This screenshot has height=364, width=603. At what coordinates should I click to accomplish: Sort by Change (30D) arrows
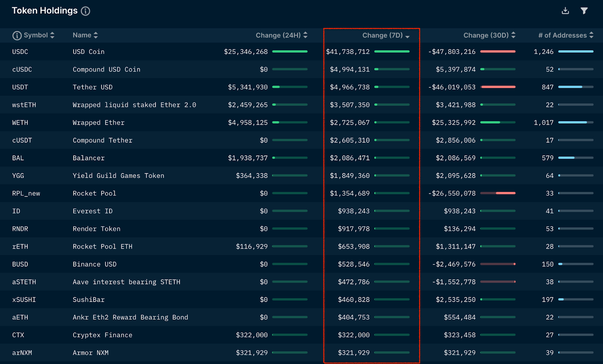pyautogui.click(x=513, y=35)
